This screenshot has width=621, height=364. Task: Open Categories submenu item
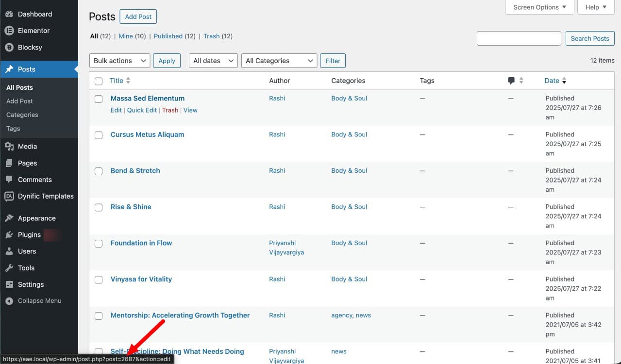22,115
